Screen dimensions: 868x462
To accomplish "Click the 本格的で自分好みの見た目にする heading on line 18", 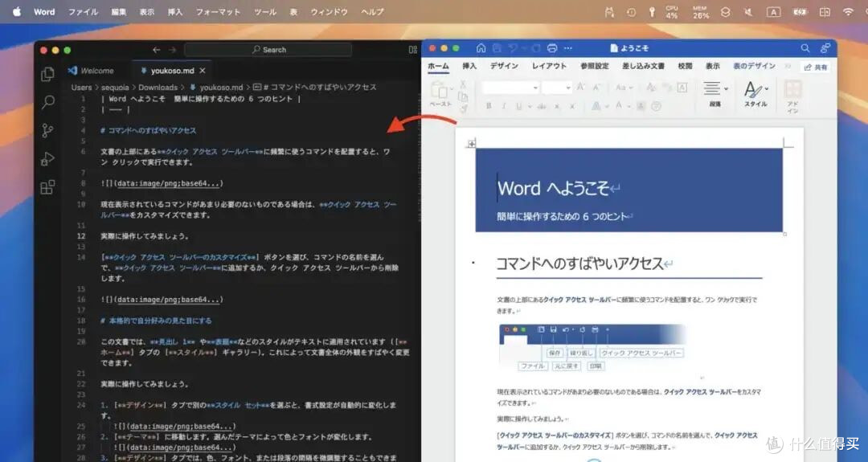I will (x=156, y=321).
